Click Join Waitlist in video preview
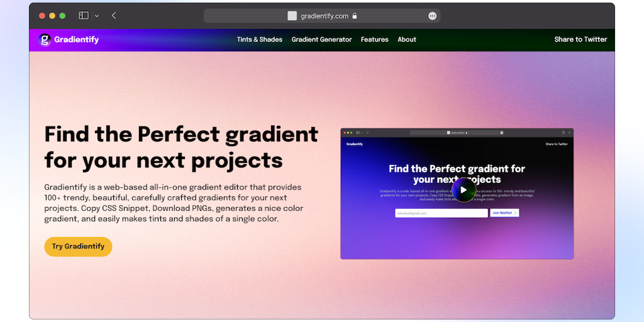Screen dimensions: 644x322 click(x=504, y=213)
